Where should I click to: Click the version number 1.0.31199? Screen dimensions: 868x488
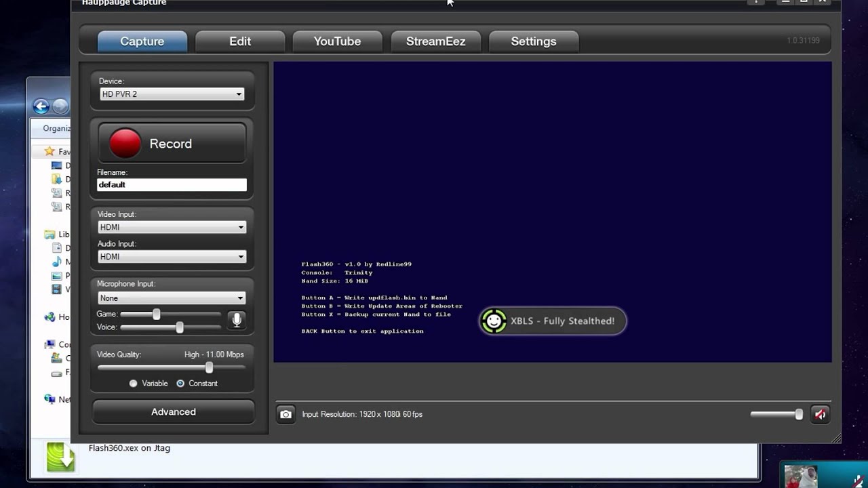803,41
